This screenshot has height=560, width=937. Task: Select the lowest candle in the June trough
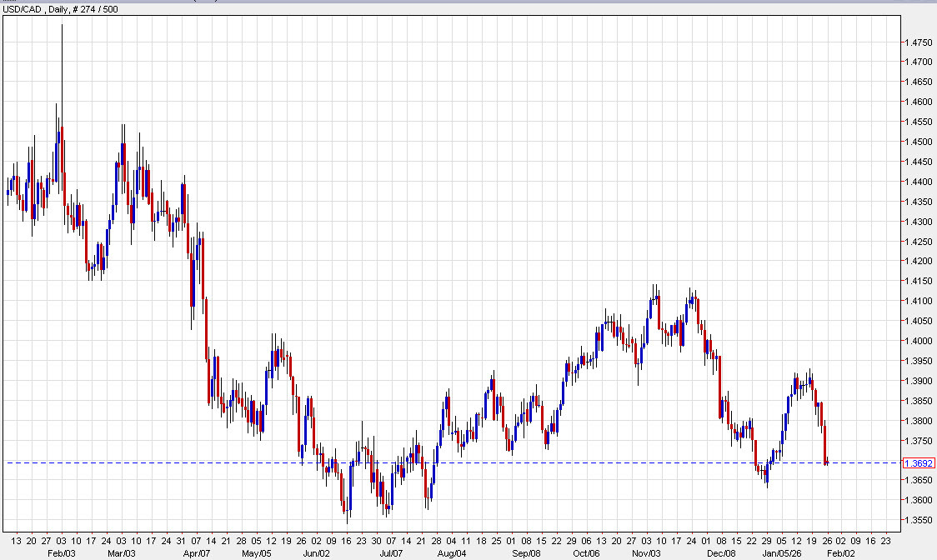(348, 512)
